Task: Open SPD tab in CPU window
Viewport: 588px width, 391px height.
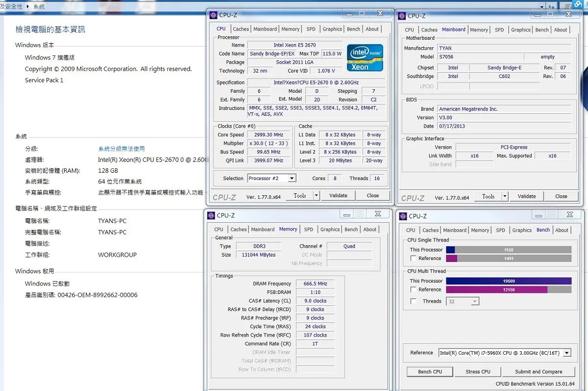Action: tap(311, 29)
